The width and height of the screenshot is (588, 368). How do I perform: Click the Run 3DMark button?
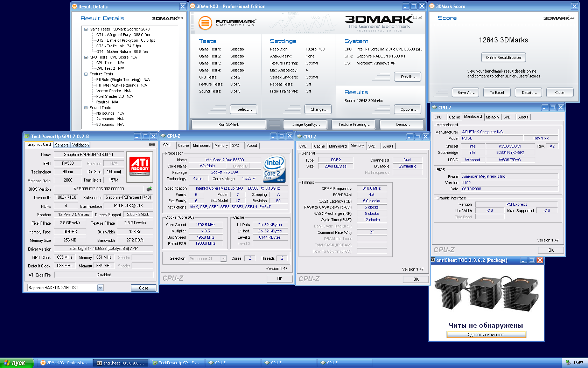pyautogui.click(x=229, y=124)
